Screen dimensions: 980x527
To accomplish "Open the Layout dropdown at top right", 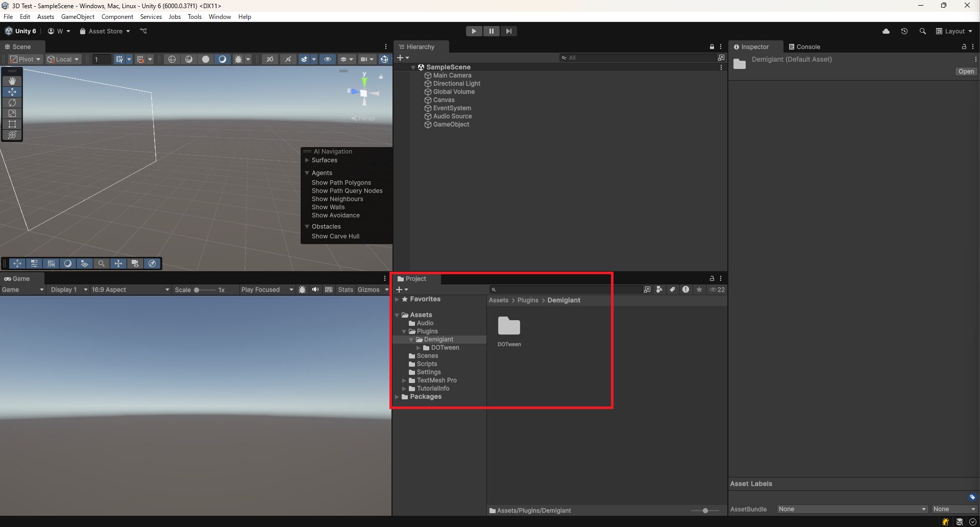I will pos(953,31).
